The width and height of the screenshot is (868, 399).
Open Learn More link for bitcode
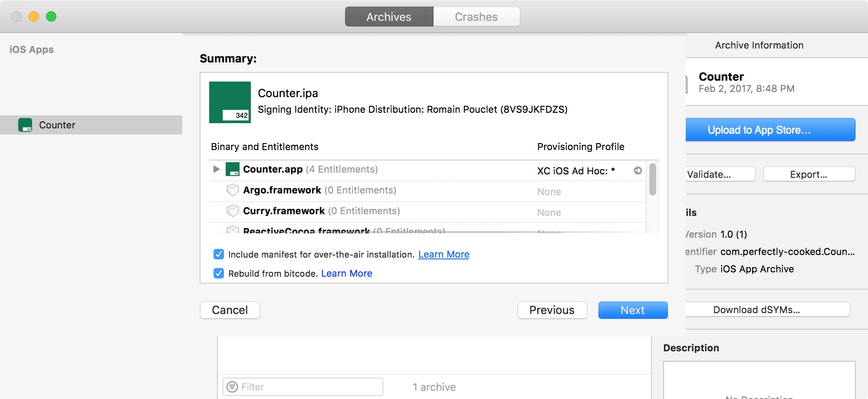point(346,274)
